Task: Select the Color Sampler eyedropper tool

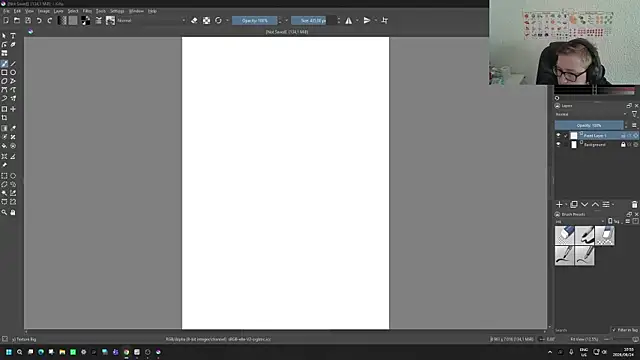Action: (x=13, y=128)
